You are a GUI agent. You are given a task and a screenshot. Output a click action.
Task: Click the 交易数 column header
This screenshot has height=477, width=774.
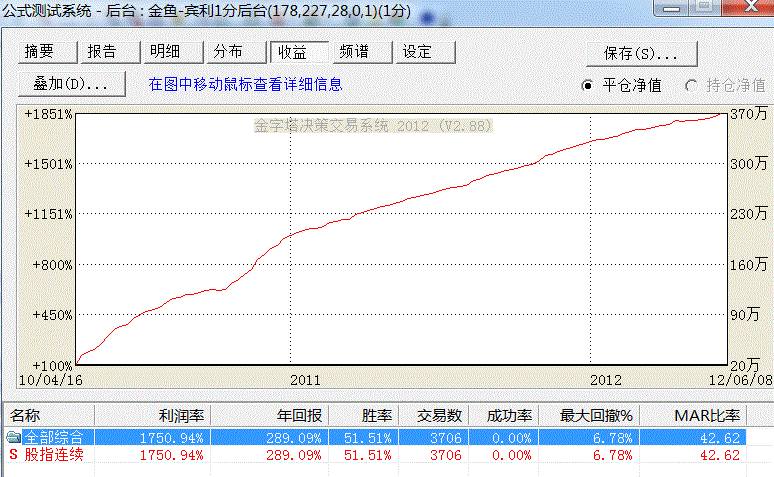(x=434, y=416)
